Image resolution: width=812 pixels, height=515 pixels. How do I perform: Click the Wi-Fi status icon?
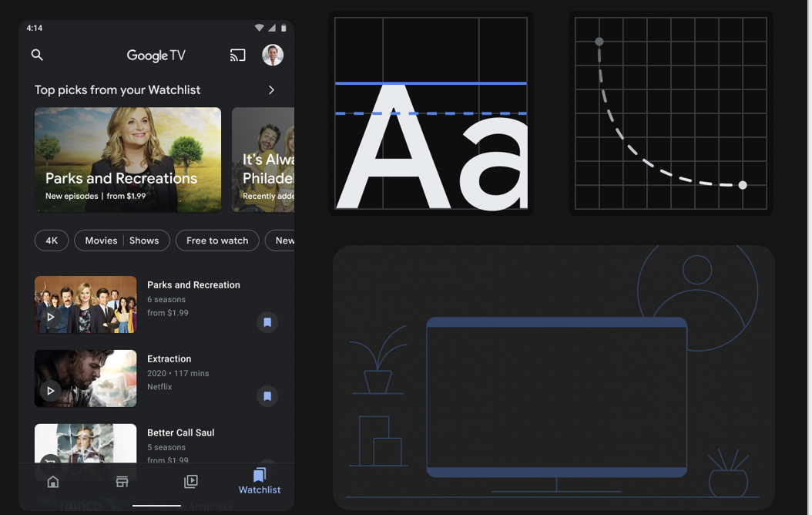[x=259, y=28]
